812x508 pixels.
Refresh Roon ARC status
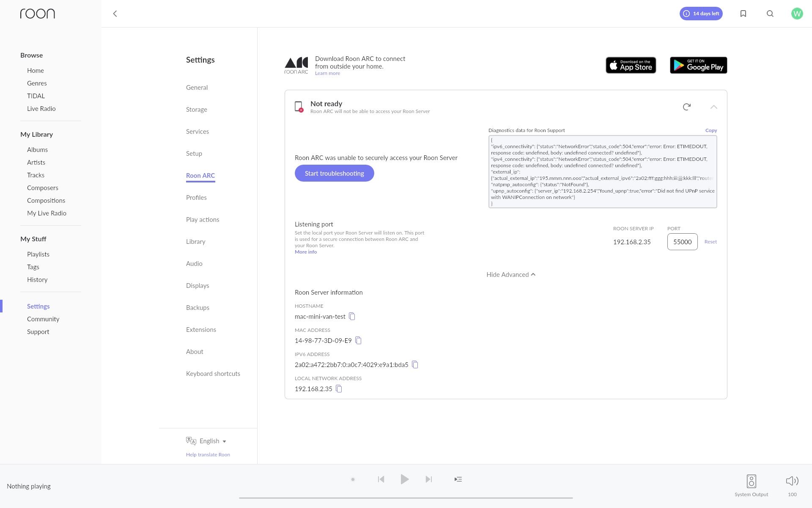point(687,107)
